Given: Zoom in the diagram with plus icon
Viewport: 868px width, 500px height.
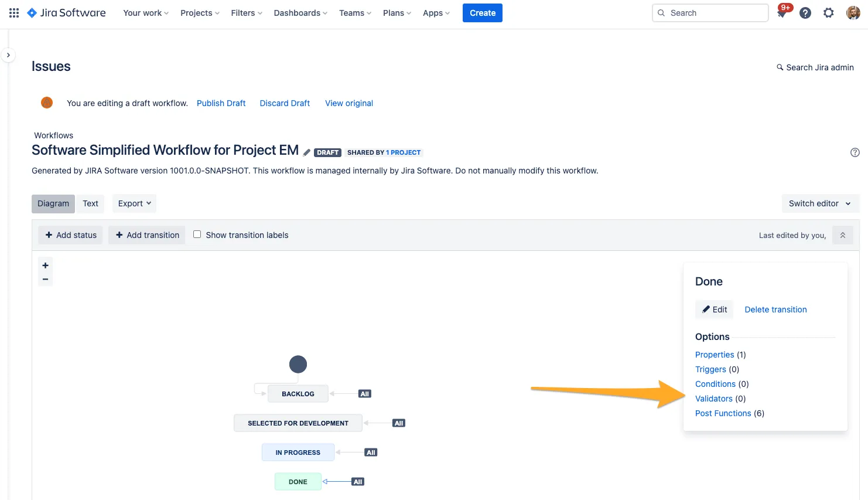Looking at the screenshot, I should point(45,266).
